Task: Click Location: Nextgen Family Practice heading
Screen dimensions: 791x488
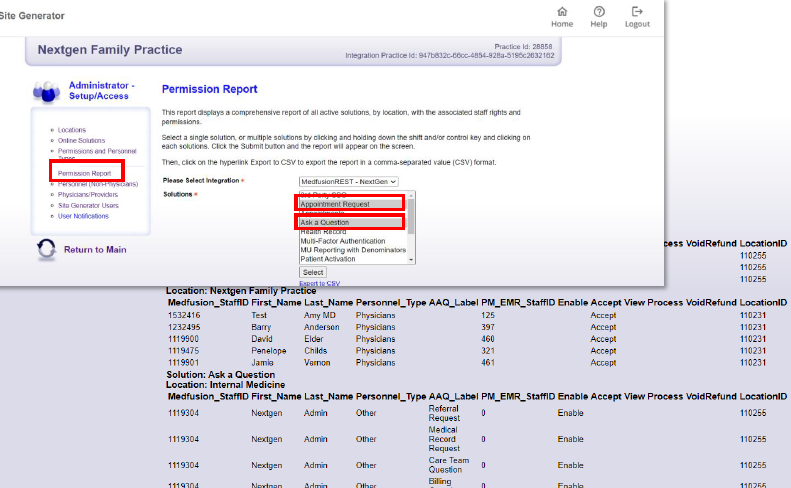Action: 241,291
